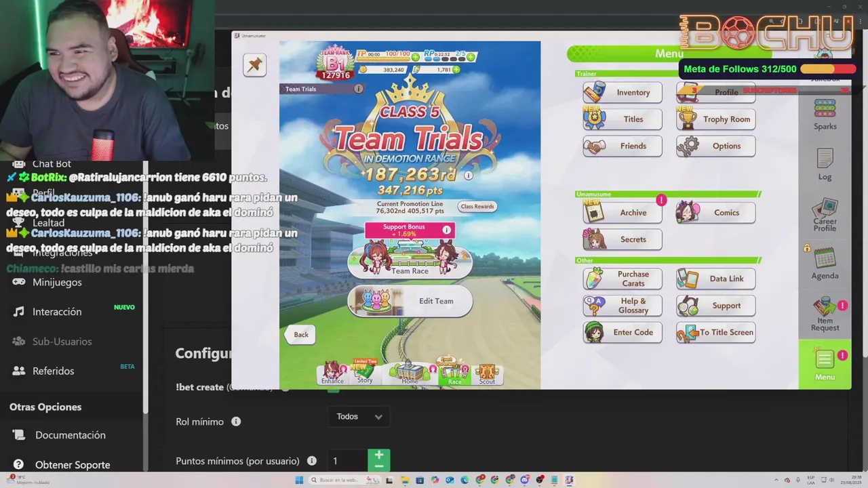
Task: Open Secrets
Action: click(623, 239)
